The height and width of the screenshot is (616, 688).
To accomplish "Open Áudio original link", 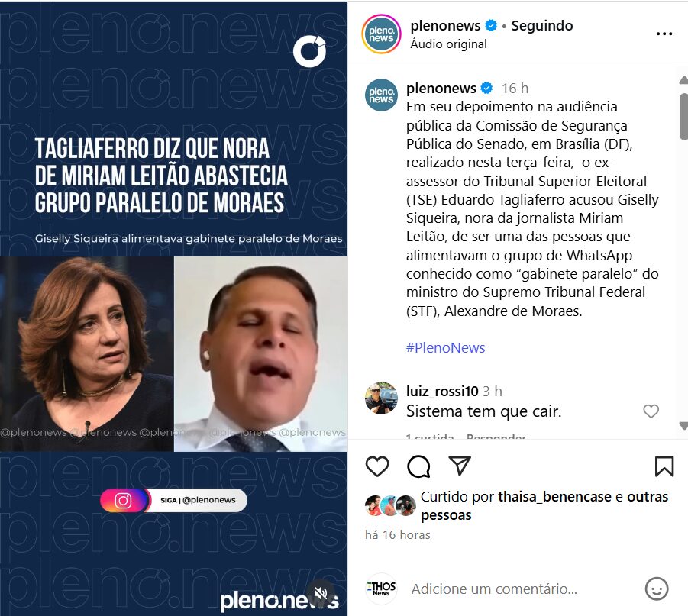I will click(448, 44).
